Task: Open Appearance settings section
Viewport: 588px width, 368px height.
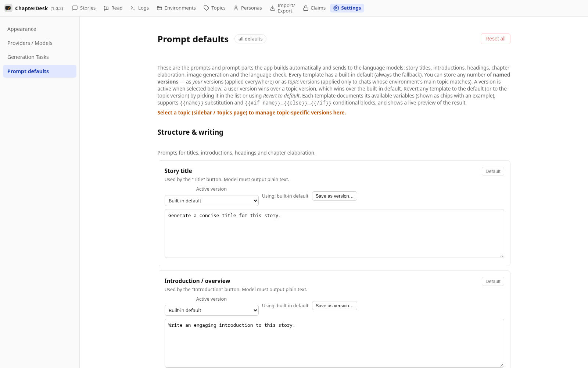Action: coord(40,29)
